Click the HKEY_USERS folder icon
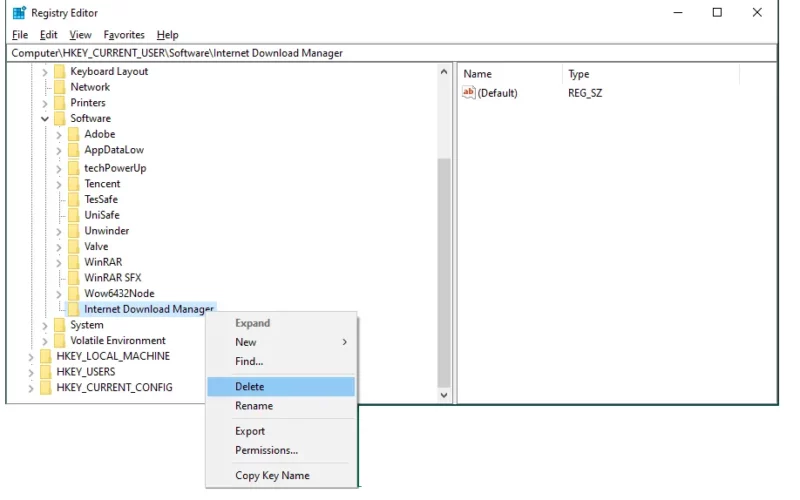Viewport: 800px width, 500px height. coord(45,372)
